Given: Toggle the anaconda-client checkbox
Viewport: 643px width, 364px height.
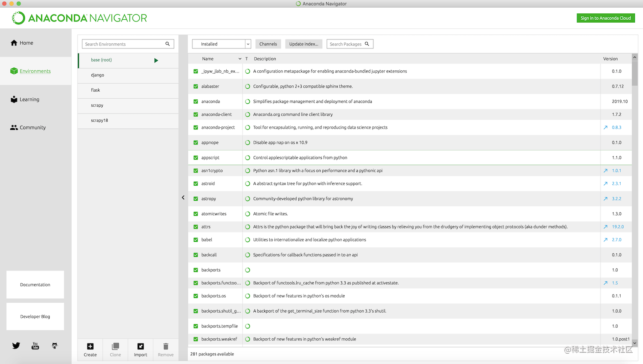Looking at the screenshot, I should tap(196, 114).
